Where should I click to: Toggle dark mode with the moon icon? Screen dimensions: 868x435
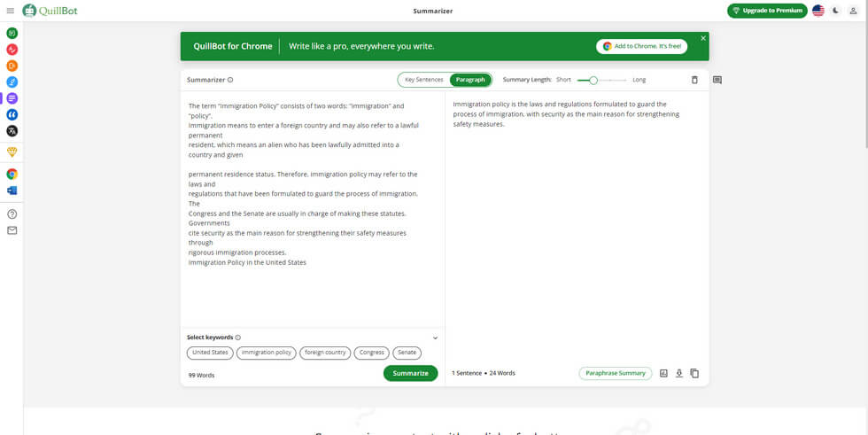coord(836,11)
